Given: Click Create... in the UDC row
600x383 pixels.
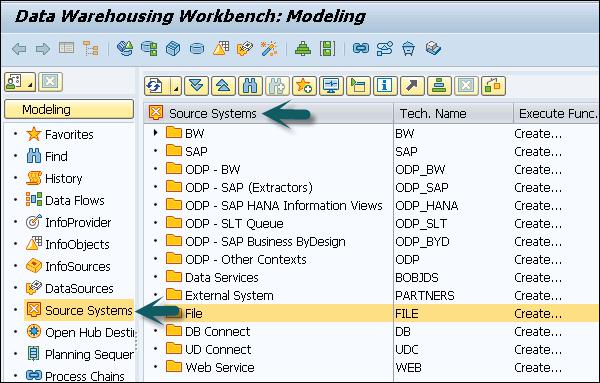Looking at the screenshot, I should click(538, 349).
